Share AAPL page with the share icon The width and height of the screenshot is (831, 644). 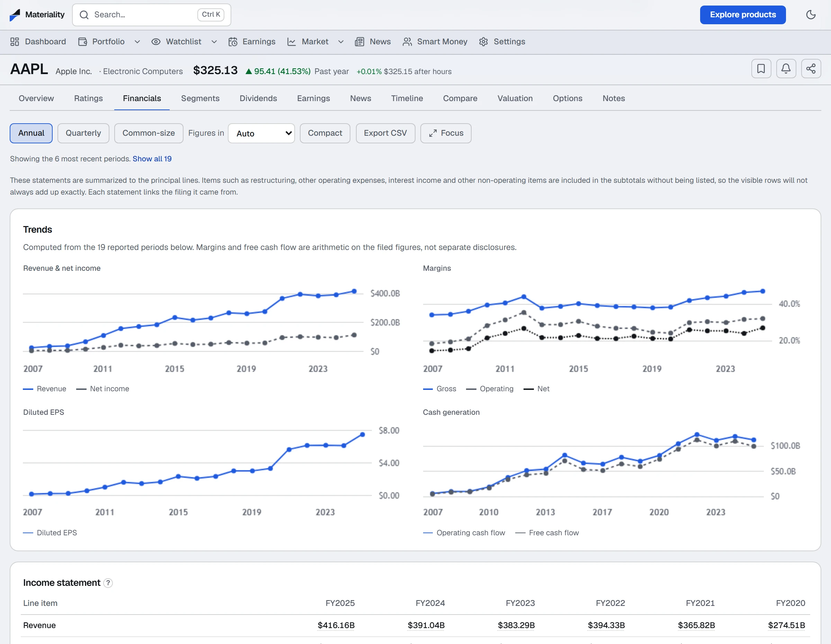[811, 69]
